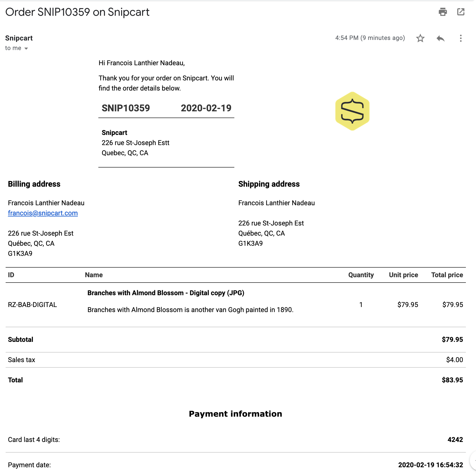Click the thank you message paragraph

[166, 83]
